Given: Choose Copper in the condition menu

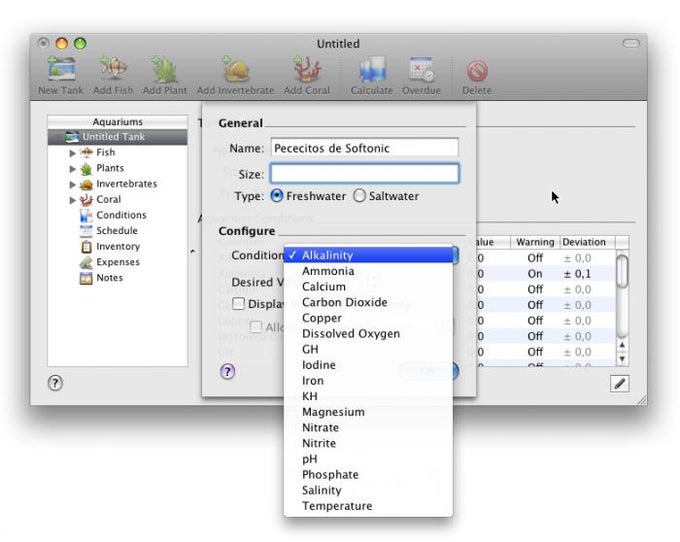Looking at the screenshot, I should tap(368, 318).
